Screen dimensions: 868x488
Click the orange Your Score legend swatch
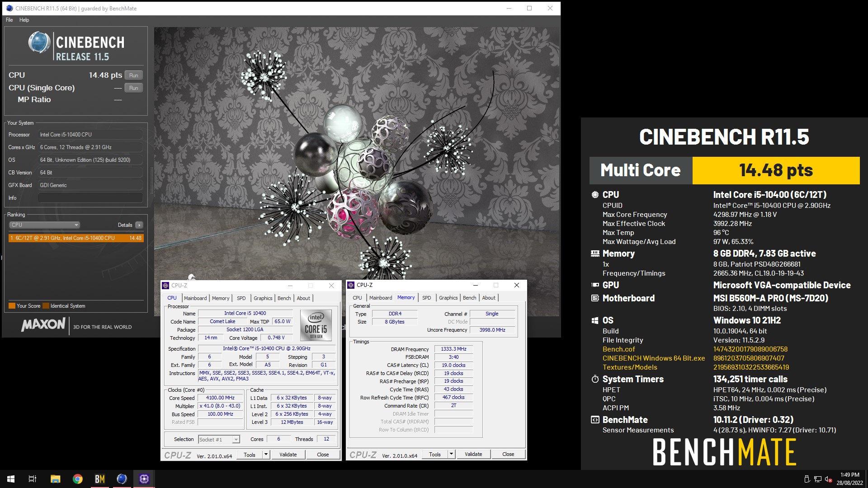[x=12, y=306]
